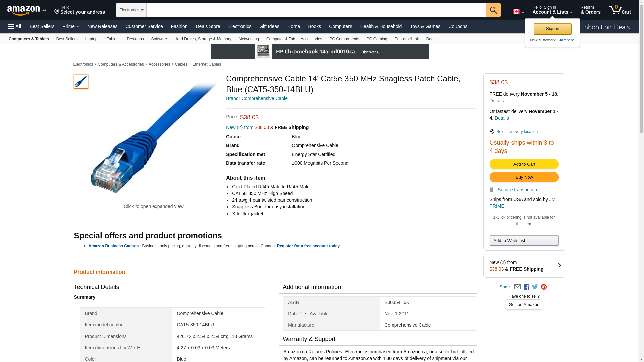Viewport: 644px width, 362px height.
Task: Select the blue cable thumbnail image
Action: tap(81, 82)
